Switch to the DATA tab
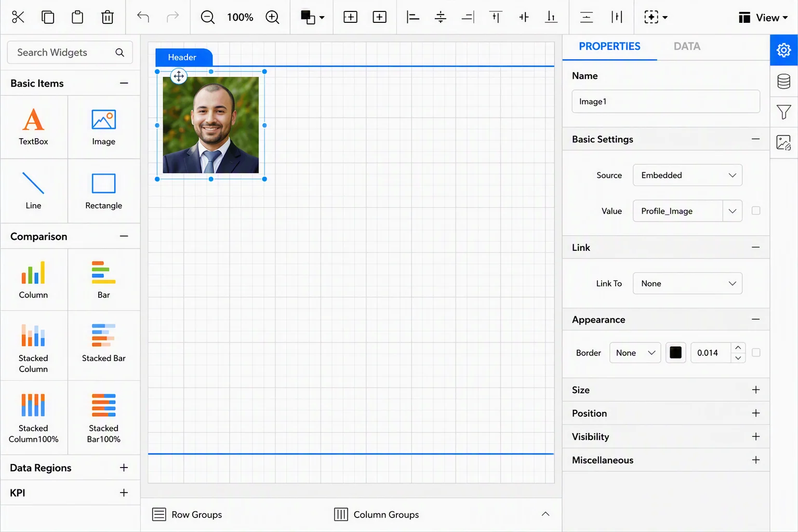798x532 pixels. tap(687, 46)
